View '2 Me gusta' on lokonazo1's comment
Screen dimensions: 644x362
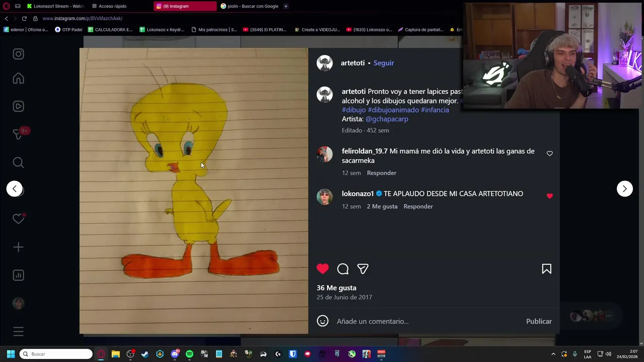click(382, 207)
